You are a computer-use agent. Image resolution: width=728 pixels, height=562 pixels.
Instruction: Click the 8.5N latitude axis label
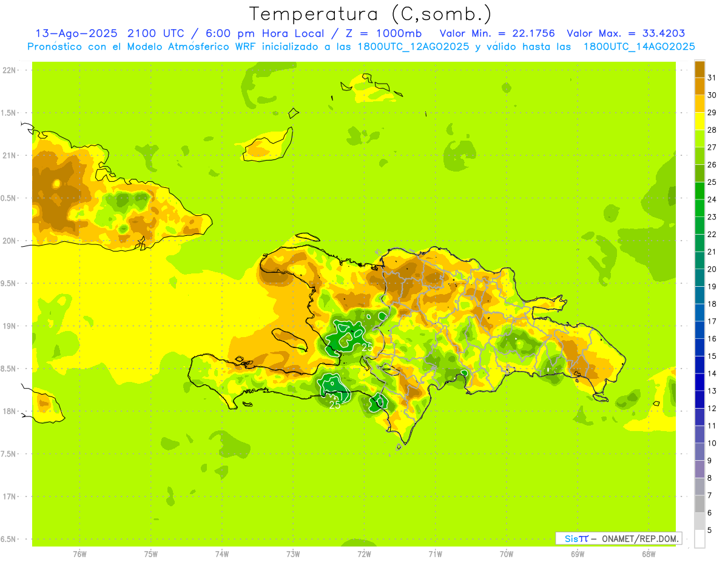click(x=8, y=369)
